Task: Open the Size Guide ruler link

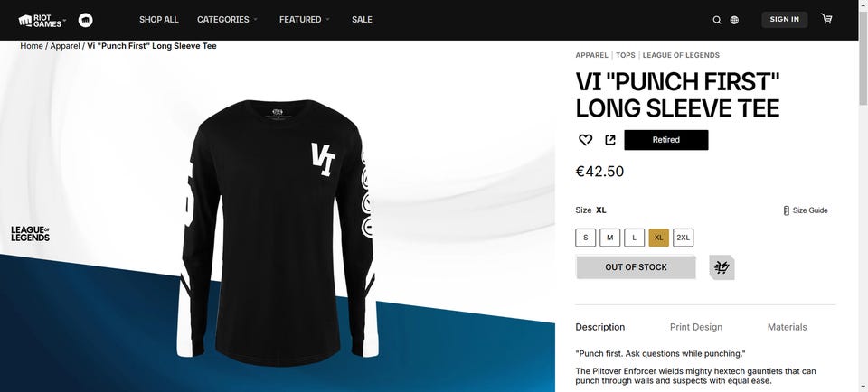Action: (x=806, y=210)
